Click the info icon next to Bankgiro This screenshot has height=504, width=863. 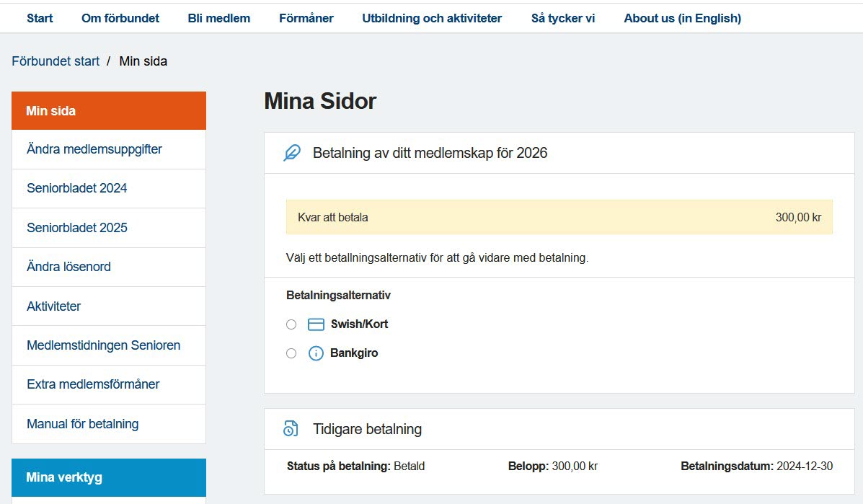click(x=316, y=353)
